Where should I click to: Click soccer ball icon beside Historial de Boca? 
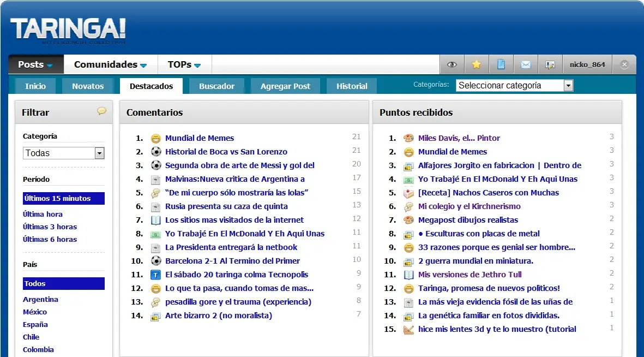tap(155, 152)
